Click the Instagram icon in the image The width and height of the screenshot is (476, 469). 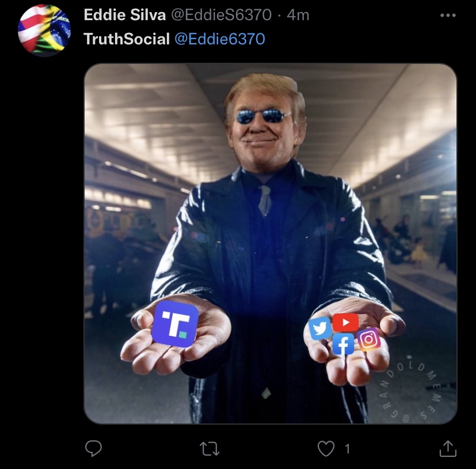coord(369,339)
